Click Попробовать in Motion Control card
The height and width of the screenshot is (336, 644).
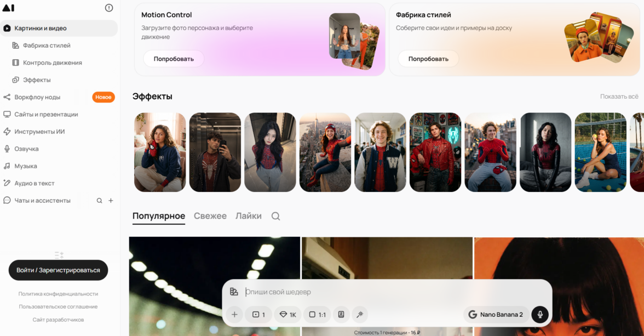click(x=174, y=59)
